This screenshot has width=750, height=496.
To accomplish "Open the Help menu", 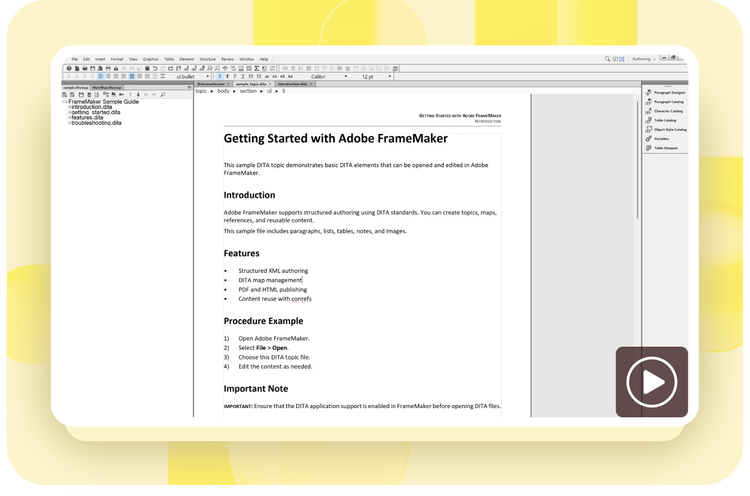I will coord(264,59).
